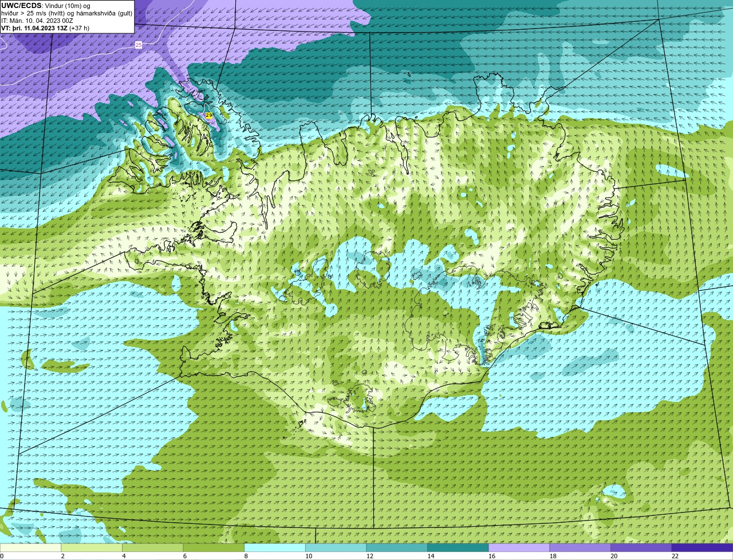Click the 'VT: Þri. 11.04.2023 13Z (+37 h)' line

tap(45, 28)
